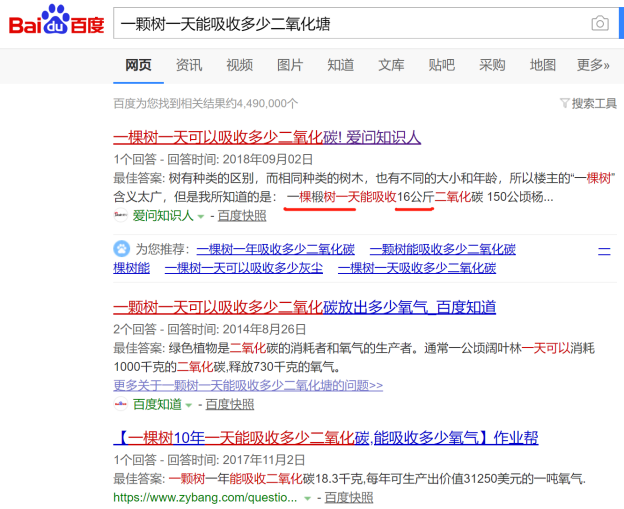624x509 pixels.
Task: Expand the arrow next to zybang.com URL
Action: pos(307,498)
